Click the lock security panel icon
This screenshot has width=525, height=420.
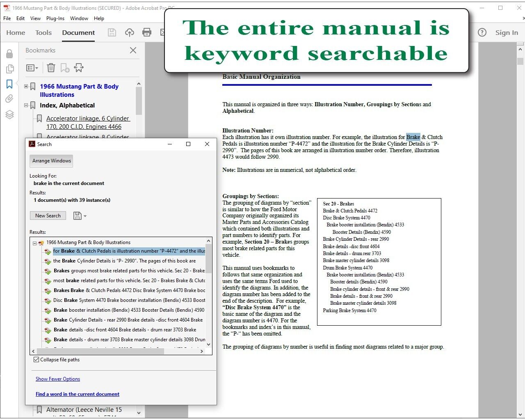click(9, 54)
